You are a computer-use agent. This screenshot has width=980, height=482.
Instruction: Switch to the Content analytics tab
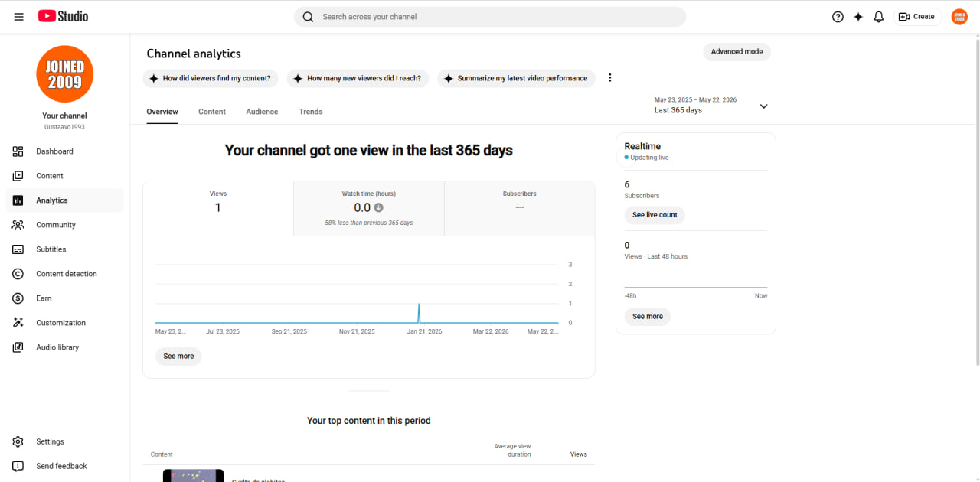tap(212, 112)
